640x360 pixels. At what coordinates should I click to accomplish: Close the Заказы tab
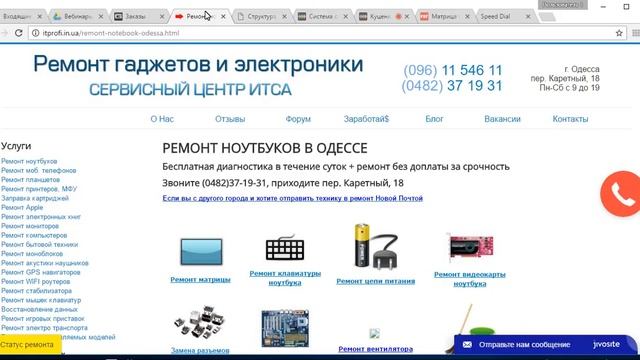tap(162, 16)
